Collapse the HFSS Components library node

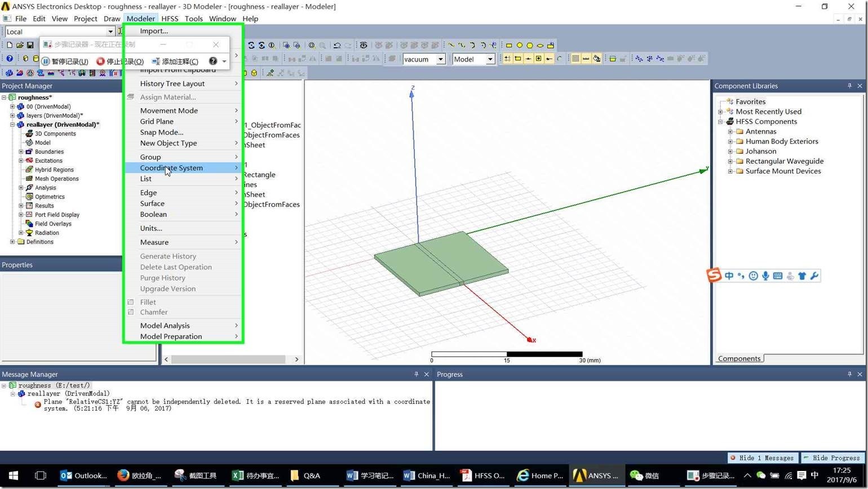click(720, 122)
